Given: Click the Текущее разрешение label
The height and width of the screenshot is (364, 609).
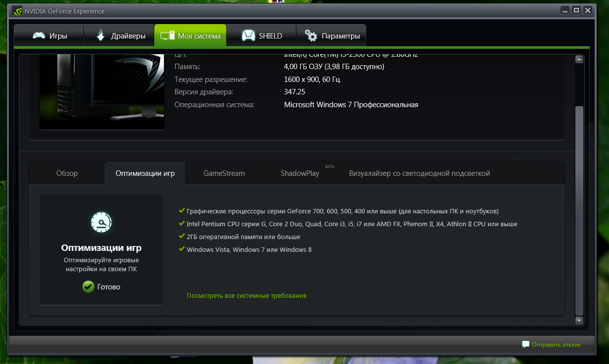Looking at the screenshot, I should 211,79.
